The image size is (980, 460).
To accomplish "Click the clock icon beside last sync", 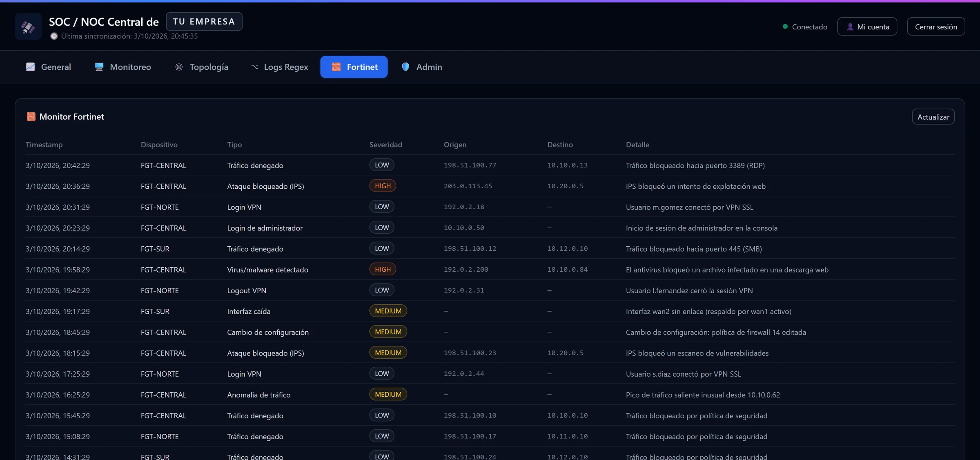I will (x=54, y=36).
